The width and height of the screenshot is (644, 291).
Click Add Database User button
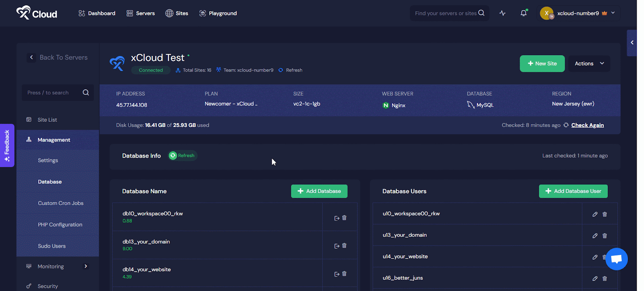click(x=573, y=191)
